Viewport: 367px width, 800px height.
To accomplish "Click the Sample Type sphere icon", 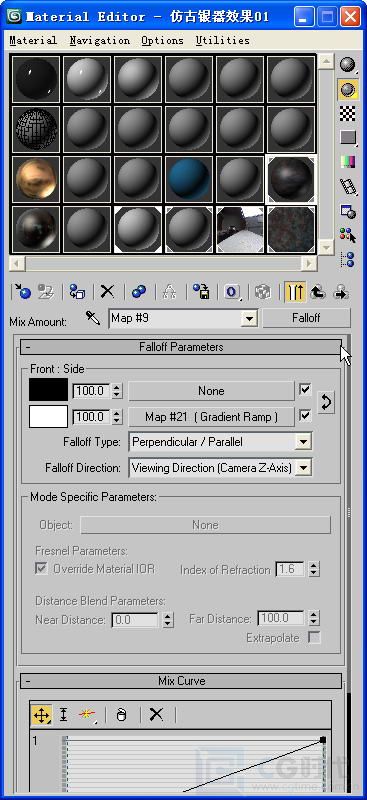I will (348, 65).
